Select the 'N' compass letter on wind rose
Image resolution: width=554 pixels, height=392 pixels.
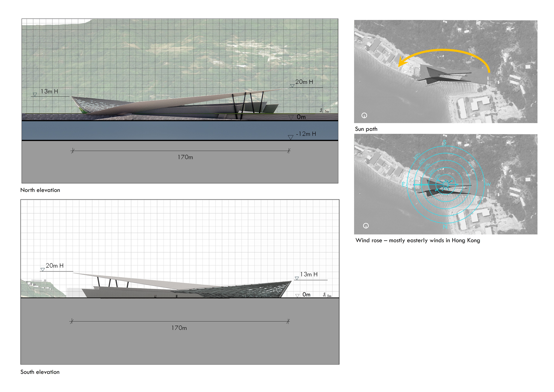click(445, 227)
